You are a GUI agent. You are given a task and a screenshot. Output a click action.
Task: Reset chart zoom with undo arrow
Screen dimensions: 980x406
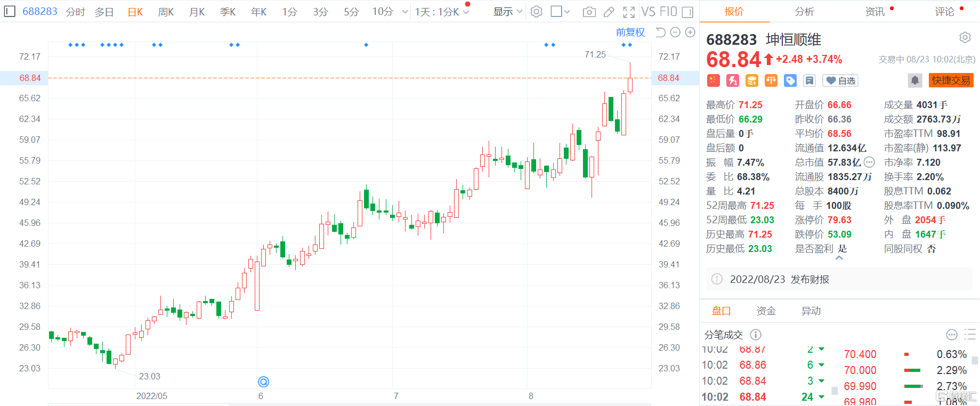660,33
